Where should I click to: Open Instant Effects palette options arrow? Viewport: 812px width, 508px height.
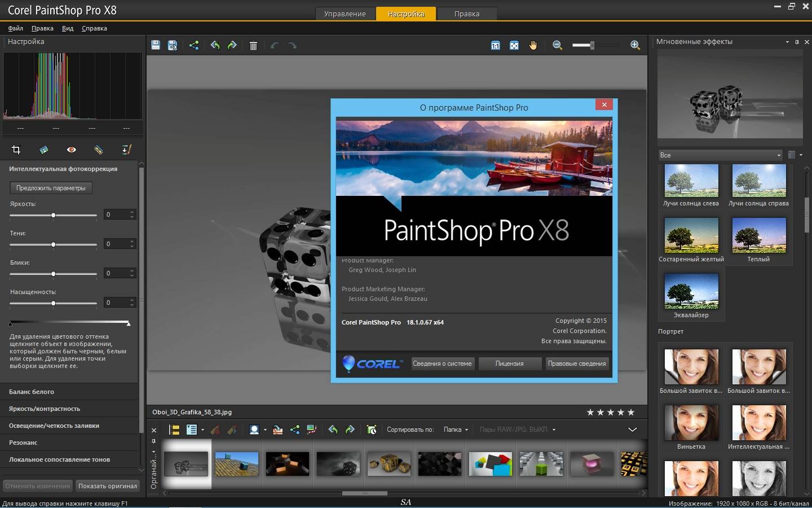(x=787, y=42)
